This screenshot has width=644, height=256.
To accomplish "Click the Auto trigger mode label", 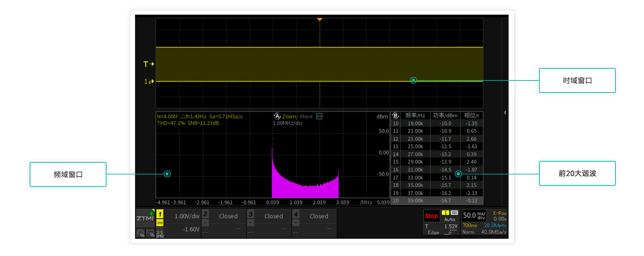I will [450, 219].
